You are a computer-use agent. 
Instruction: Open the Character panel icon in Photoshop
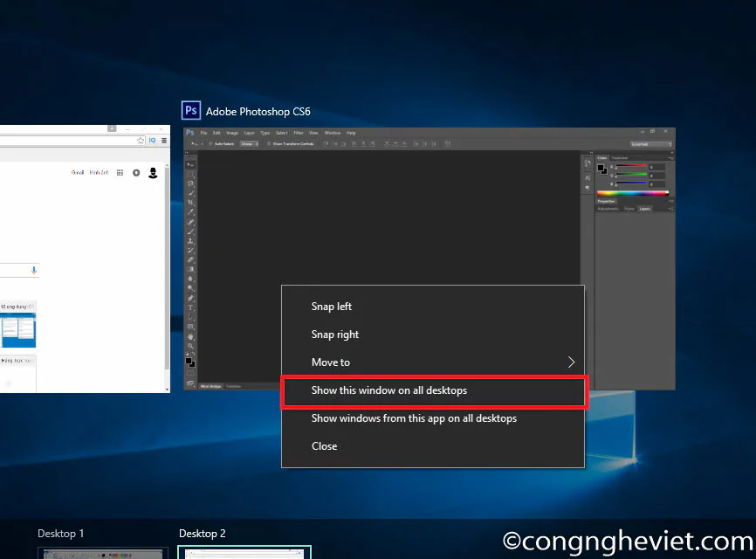coord(588,178)
